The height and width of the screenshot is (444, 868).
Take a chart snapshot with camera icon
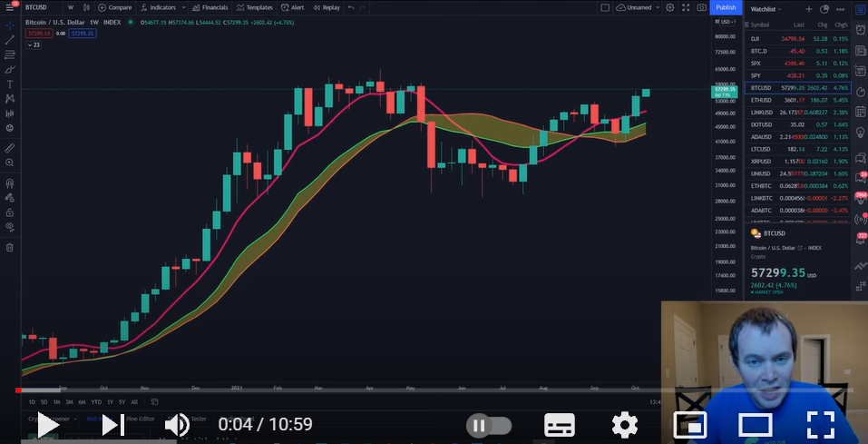[701, 8]
